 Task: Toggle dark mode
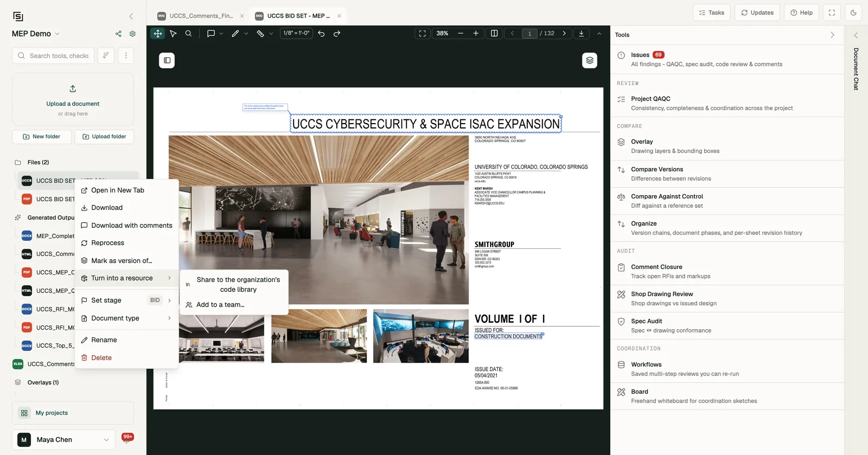[x=853, y=12]
